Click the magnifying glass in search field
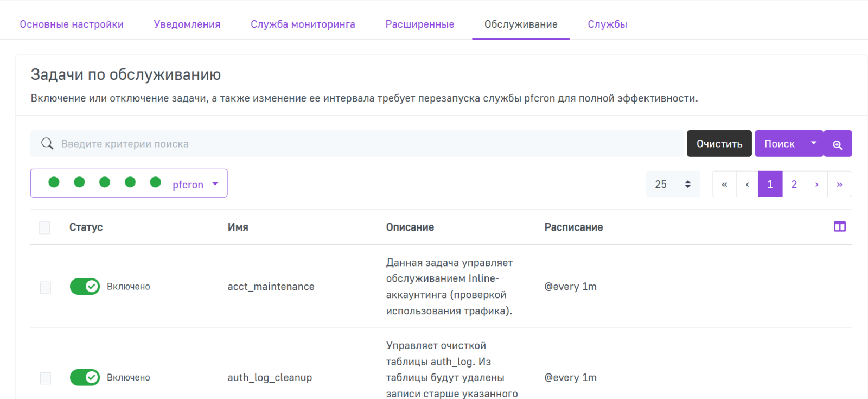 [48, 144]
